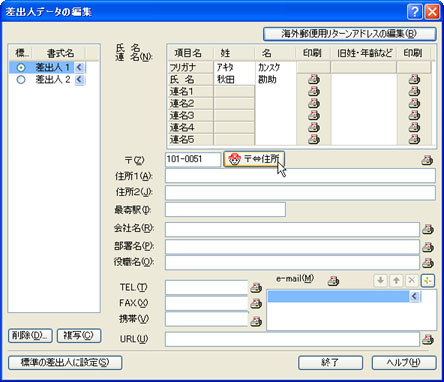This screenshot has width=444, height=382.
Task: Toggle print icon for 連名4 name
Action: pyautogui.click(x=313, y=128)
